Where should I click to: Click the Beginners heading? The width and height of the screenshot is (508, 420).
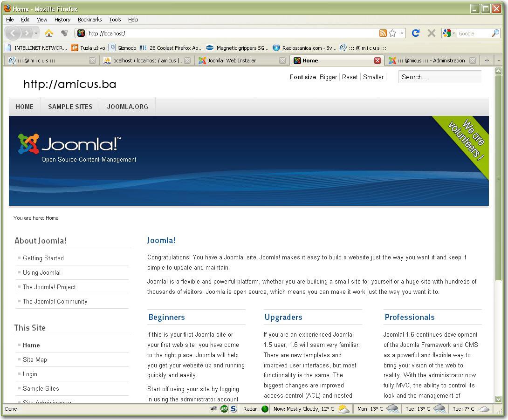(x=166, y=317)
